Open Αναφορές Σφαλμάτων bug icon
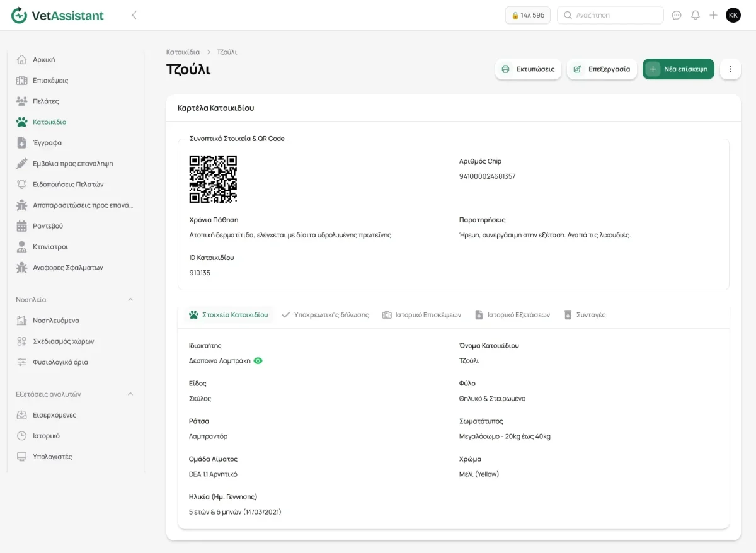 (x=22, y=267)
